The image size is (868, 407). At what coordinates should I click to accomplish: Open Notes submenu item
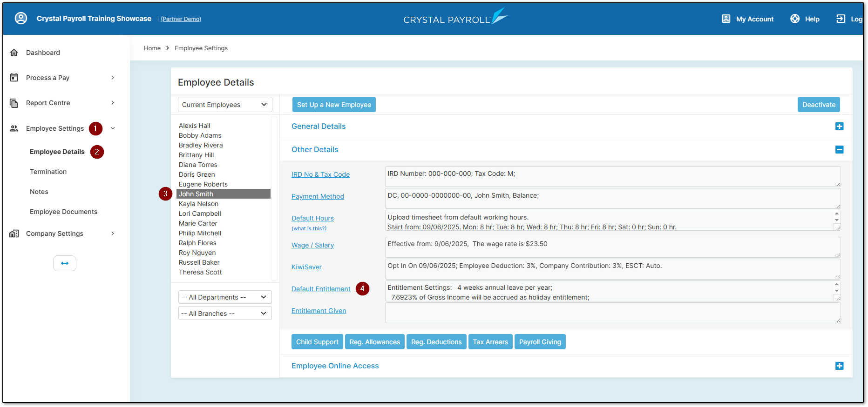click(x=39, y=192)
